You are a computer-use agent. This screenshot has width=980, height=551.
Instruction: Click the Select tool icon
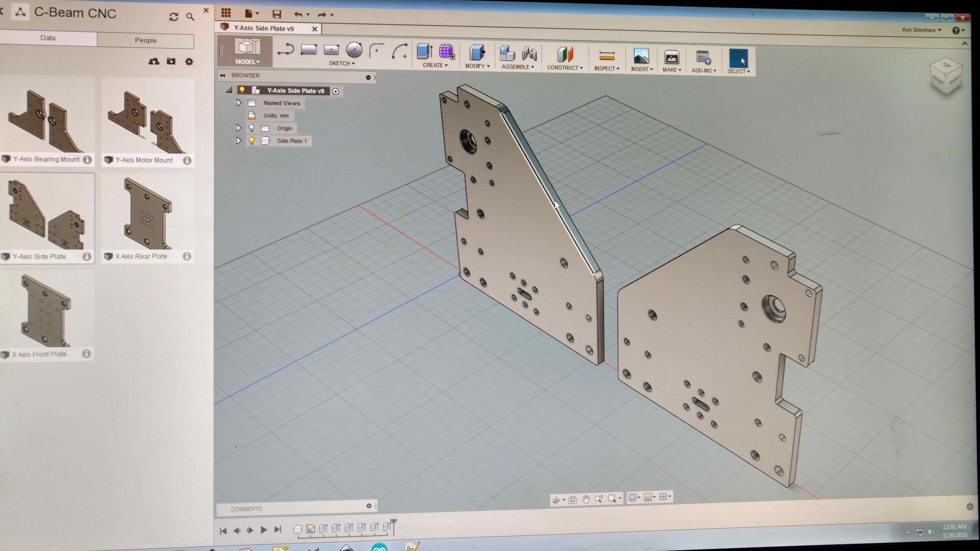click(x=738, y=58)
